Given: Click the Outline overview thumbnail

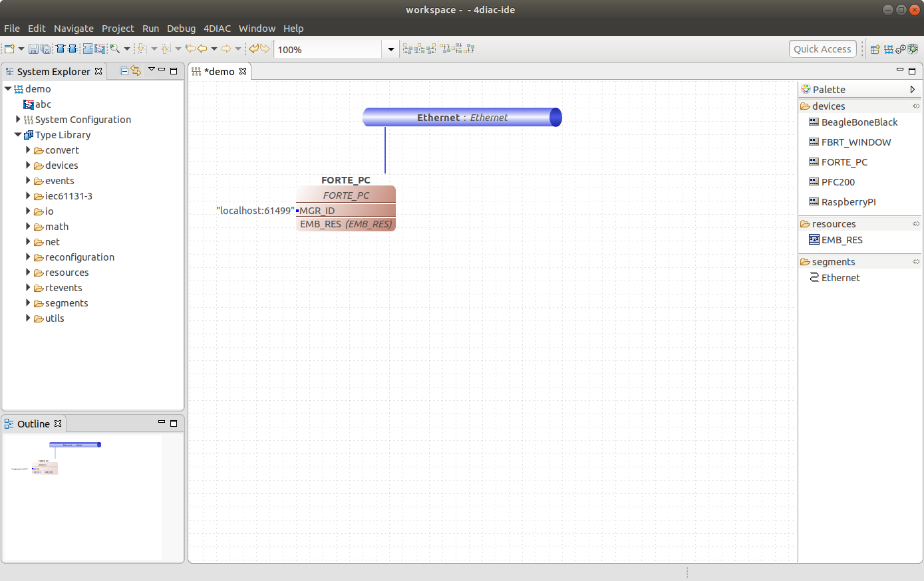Looking at the screenshot, I should (x=82, y=497).
